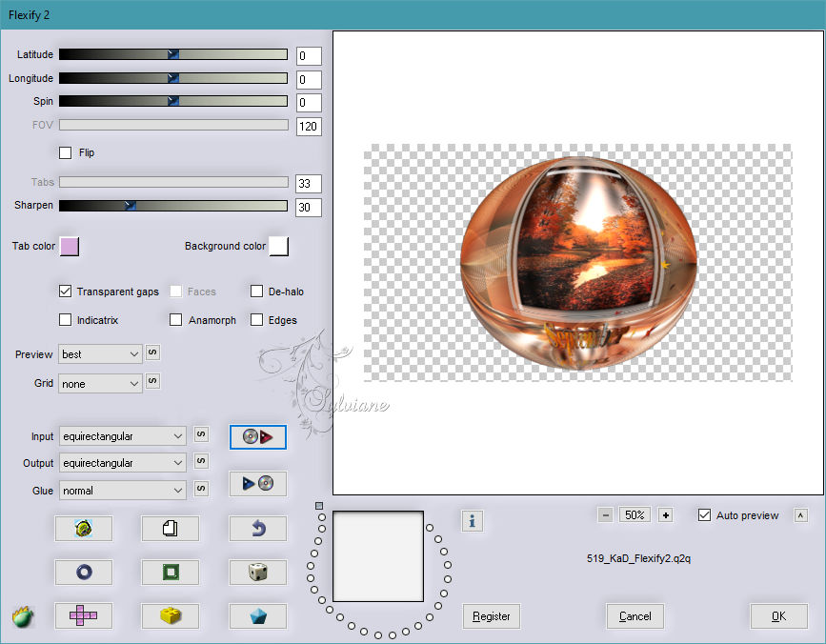Image resolution: width=826 pixels, height=644 pixels.
Task: Click the Latitude value field
Action: (x=309, y=56)
